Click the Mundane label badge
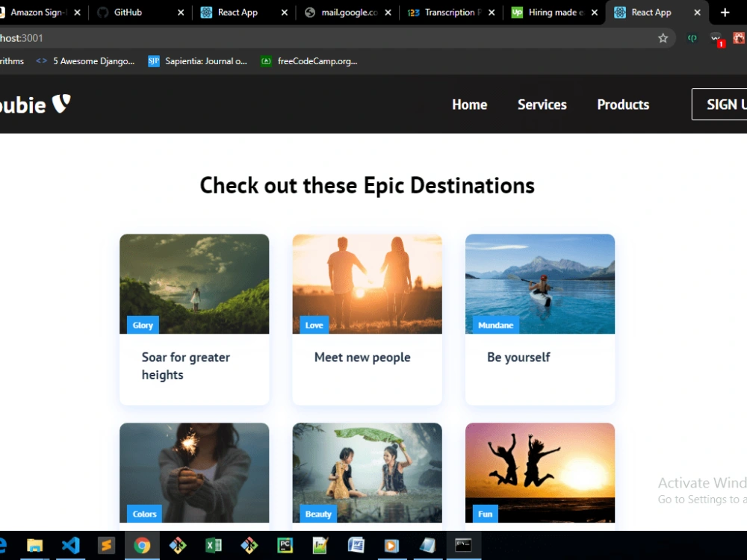The height and width of the screenshot is (560, 747). (495, 325)
